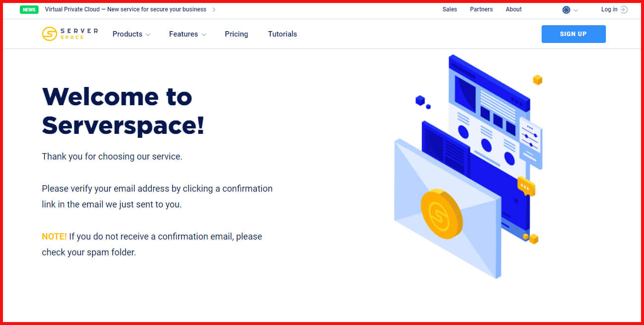644x325 pixels.
Task: Click the EU flag region icon
Action: point(566,10)
